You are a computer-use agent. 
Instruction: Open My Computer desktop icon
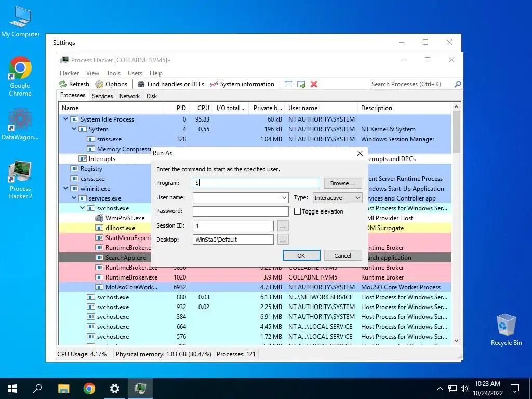coord(20,21)
